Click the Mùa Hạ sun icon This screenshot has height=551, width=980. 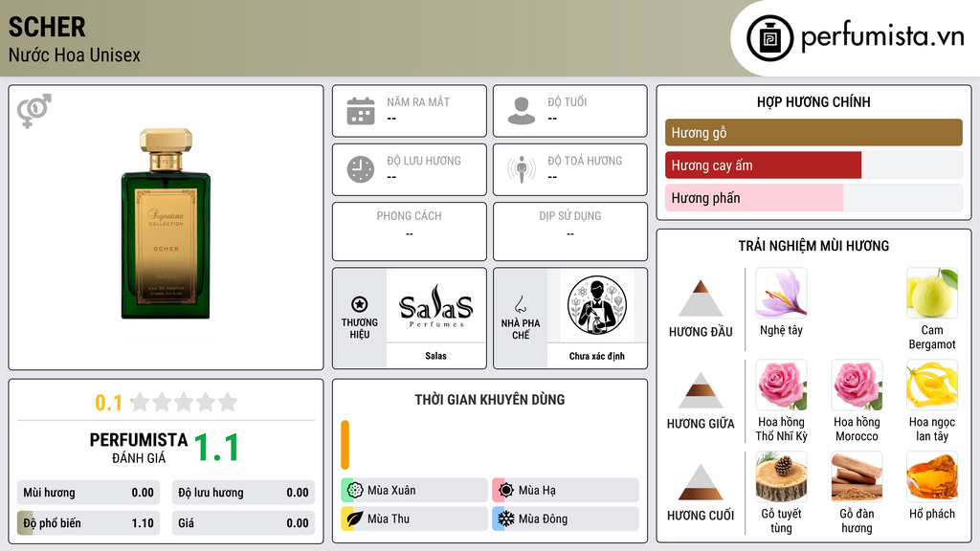pos(506,491)
